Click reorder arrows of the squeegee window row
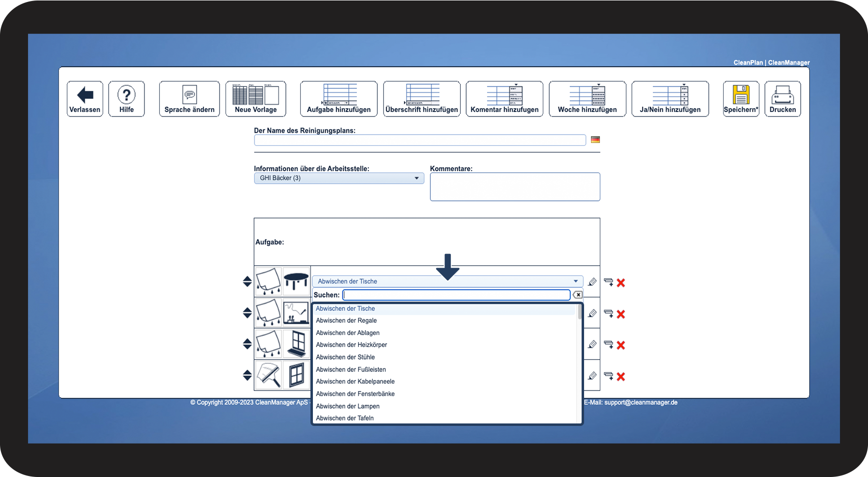This screenshot has height=477, width=868. [247, 375]
